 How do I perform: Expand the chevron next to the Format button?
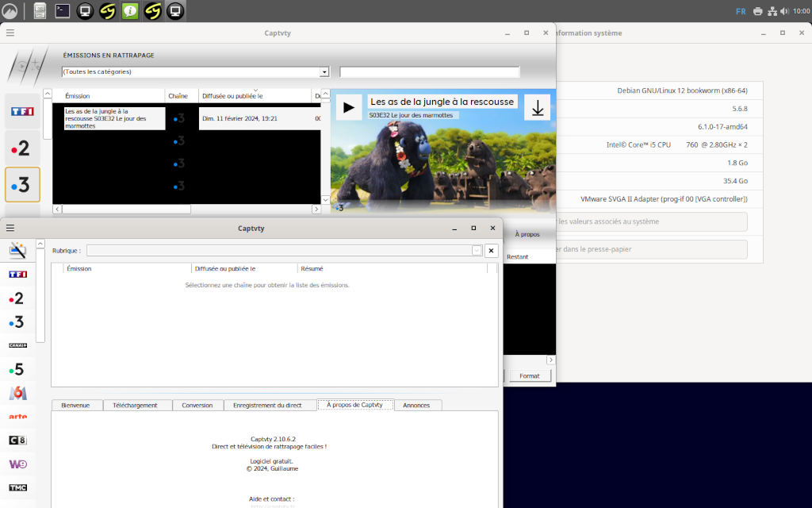551,359
